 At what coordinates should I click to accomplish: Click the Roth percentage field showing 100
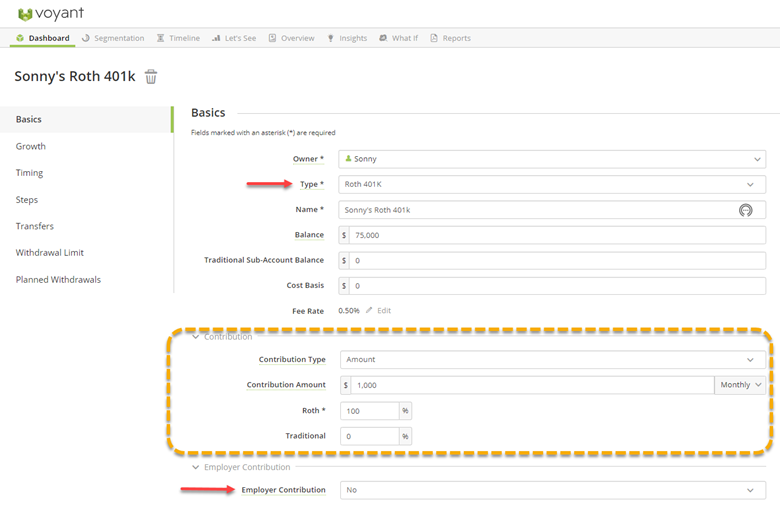[x=370, y=411]
